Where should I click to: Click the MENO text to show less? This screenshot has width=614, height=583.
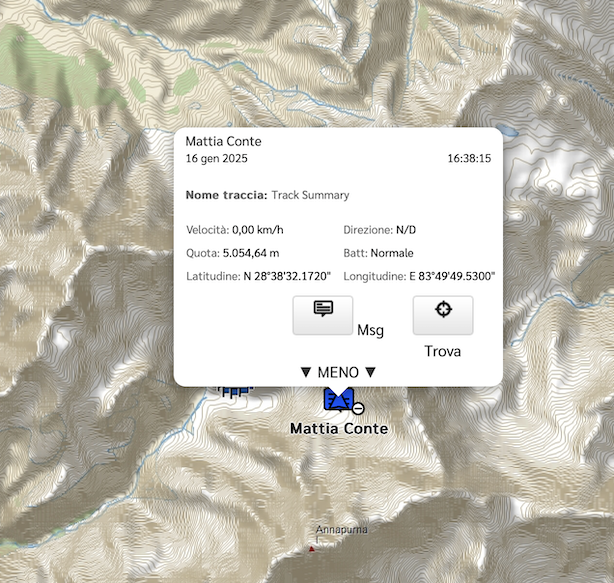pos(338,372)
